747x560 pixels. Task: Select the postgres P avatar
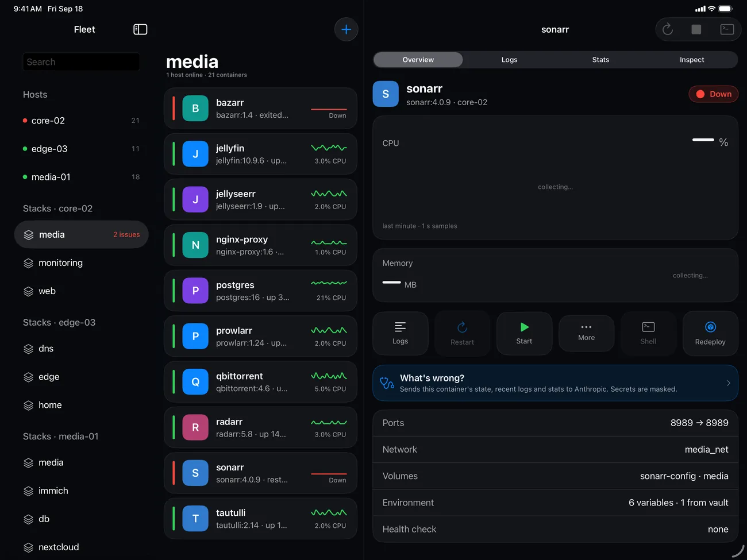point(195,291)
